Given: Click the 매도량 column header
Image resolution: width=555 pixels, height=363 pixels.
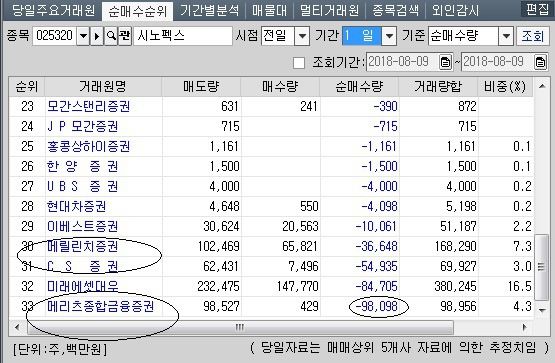Looking at the screenshot, I should tap(201, 86).
